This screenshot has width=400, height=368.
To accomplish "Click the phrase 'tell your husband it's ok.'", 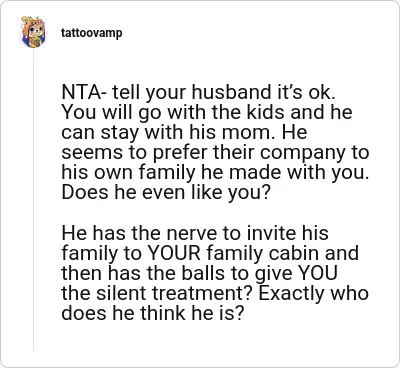I will (x=223, y=93).
